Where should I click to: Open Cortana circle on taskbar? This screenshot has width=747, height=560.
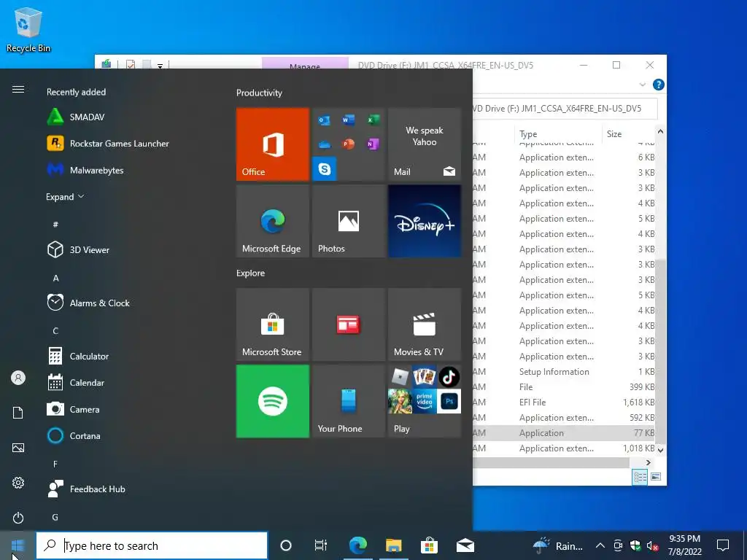click(286, 545)
